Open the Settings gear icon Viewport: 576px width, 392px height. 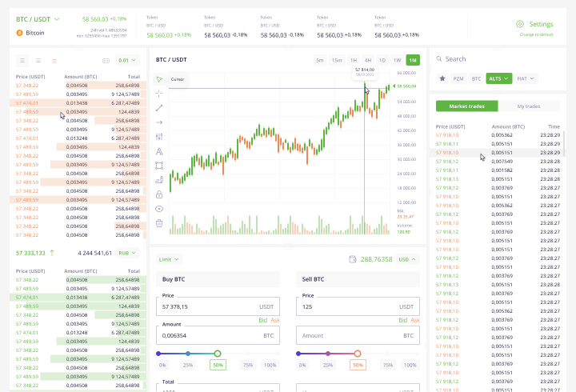click(x=520, y=24)
